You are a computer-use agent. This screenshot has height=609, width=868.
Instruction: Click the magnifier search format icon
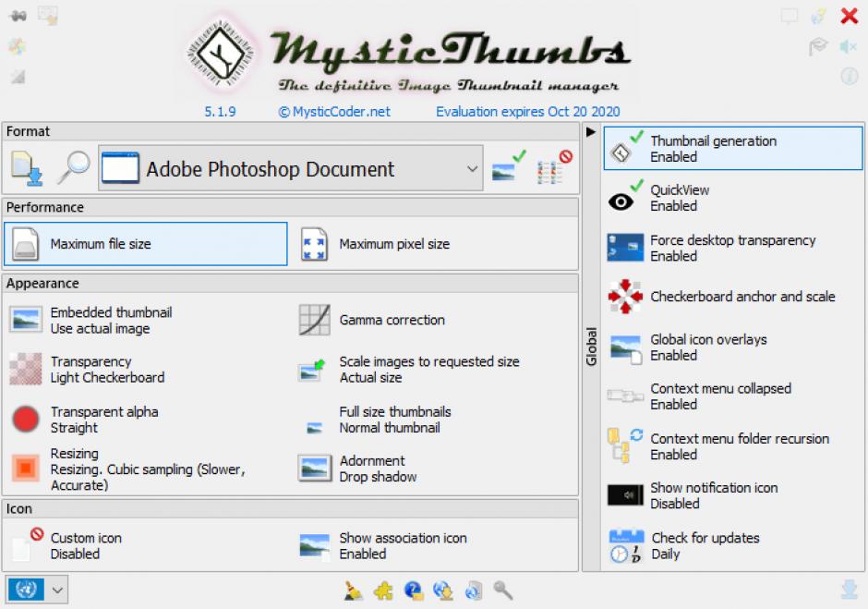coord(75,167)
